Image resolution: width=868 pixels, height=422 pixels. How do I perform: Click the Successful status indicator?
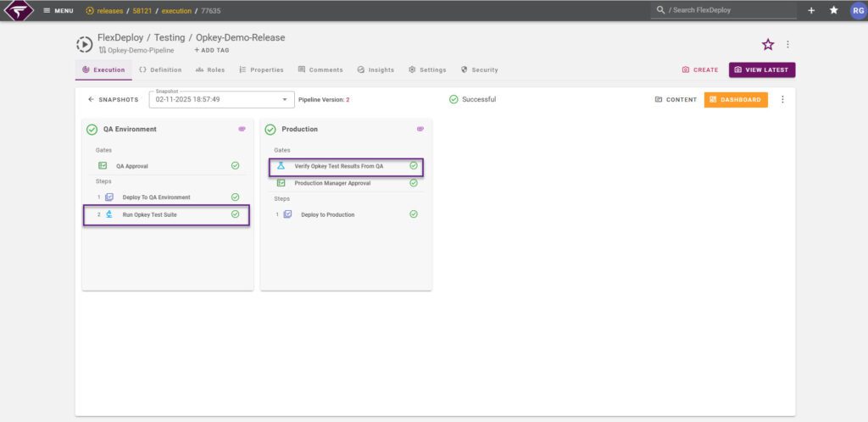click(472, 99)
